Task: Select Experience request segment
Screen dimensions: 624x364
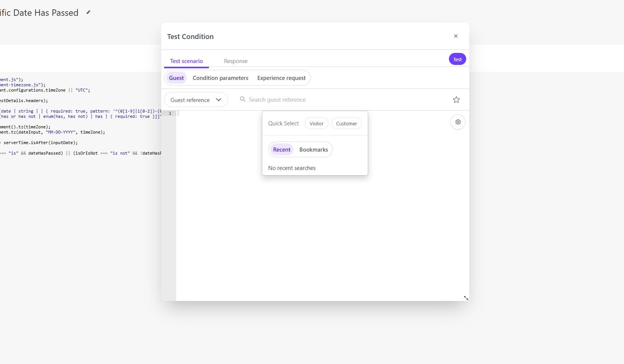Action: (x=281, y=78)
